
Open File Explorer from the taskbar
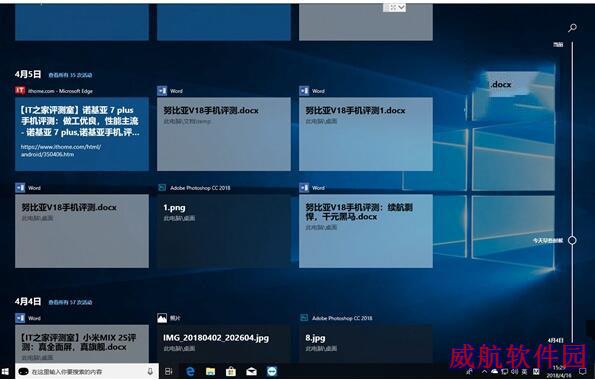[x=210, y=372]
